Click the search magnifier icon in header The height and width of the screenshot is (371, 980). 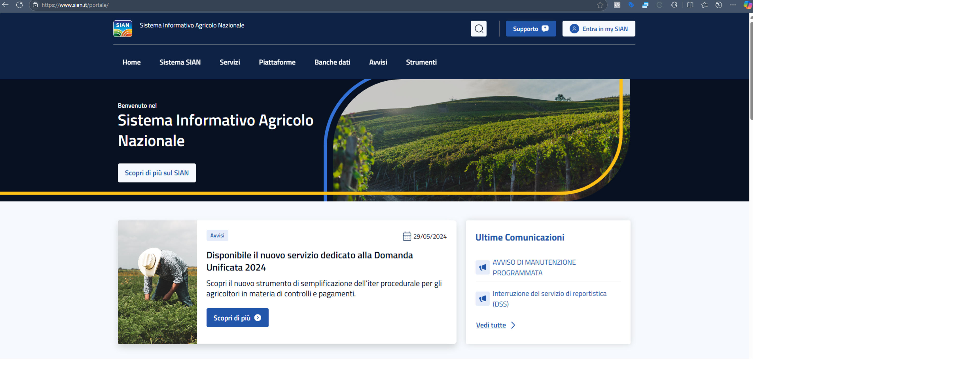(479, 29)
